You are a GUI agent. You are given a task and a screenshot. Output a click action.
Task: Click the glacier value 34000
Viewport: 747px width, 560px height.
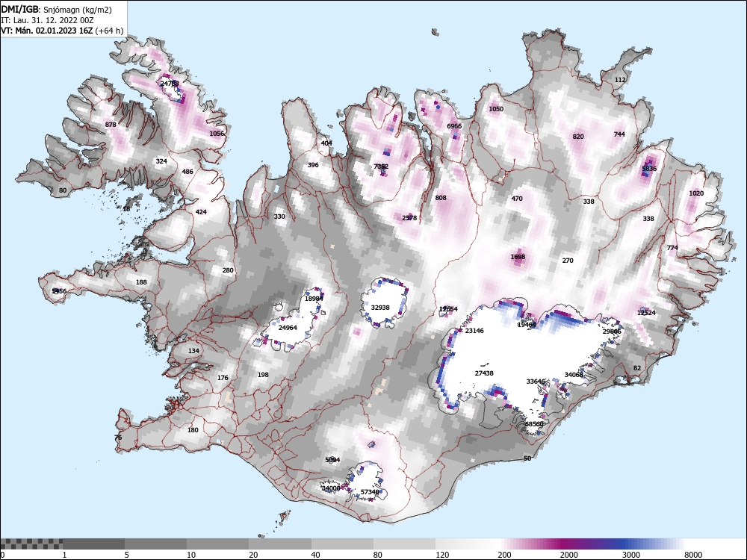coord(331,488)
